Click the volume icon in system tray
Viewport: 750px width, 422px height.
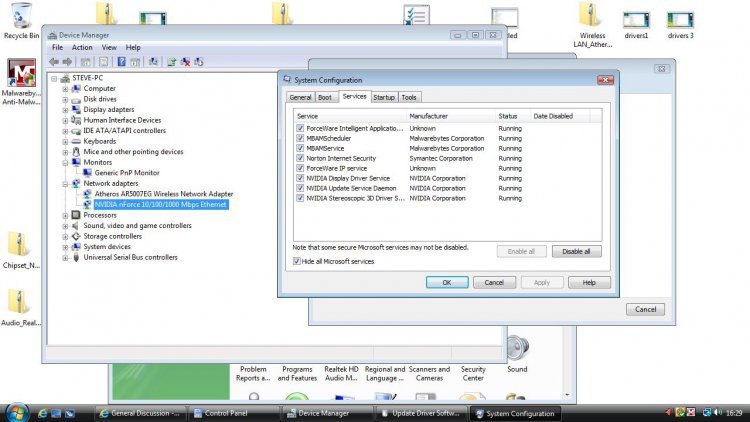click(x=717, y=412)
